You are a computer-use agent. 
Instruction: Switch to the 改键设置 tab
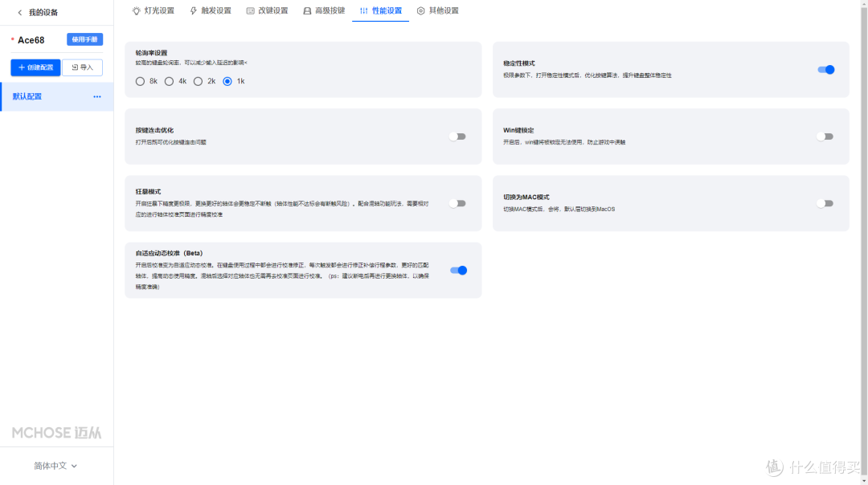tap(267, 10)
